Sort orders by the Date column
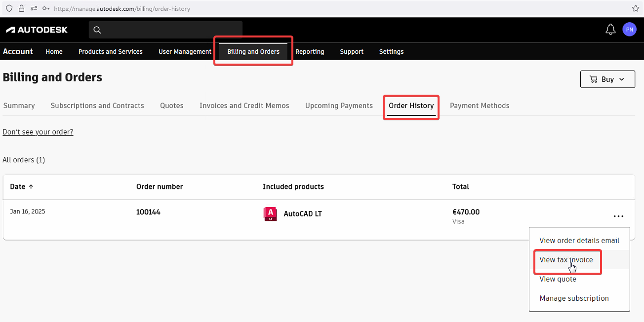Viewport: 644px width, 322px height. point(22,186)
